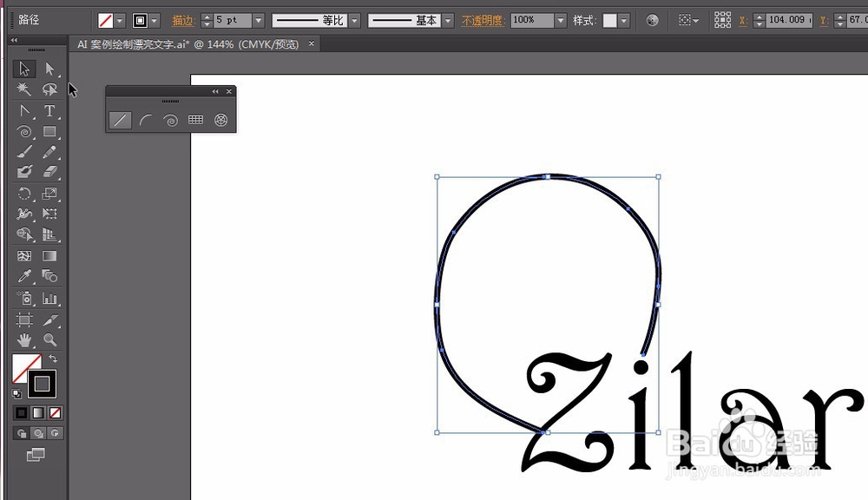Choose the Magic Wand tool
Screen dimensions: 868x500
click(x=23, y=89)
